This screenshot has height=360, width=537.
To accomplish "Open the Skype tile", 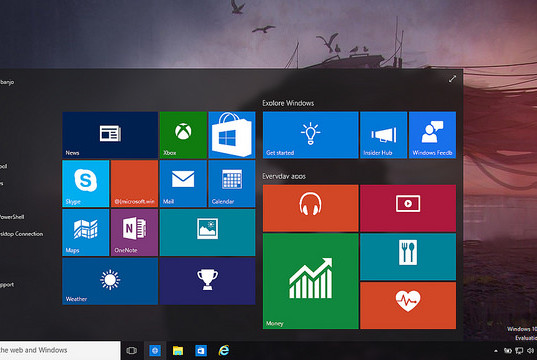I will pyautogui.click(x=86, y=184).
